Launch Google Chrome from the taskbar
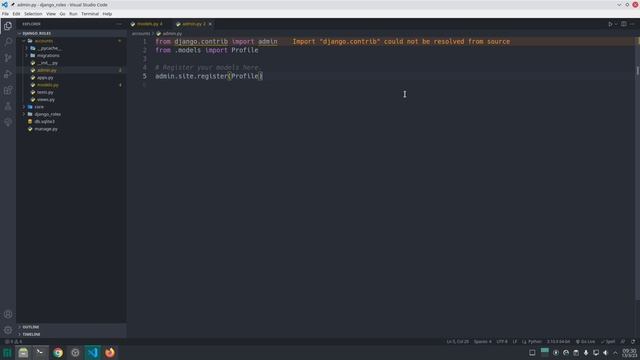Viewport: 640px width, 360px height. (58, 353)
